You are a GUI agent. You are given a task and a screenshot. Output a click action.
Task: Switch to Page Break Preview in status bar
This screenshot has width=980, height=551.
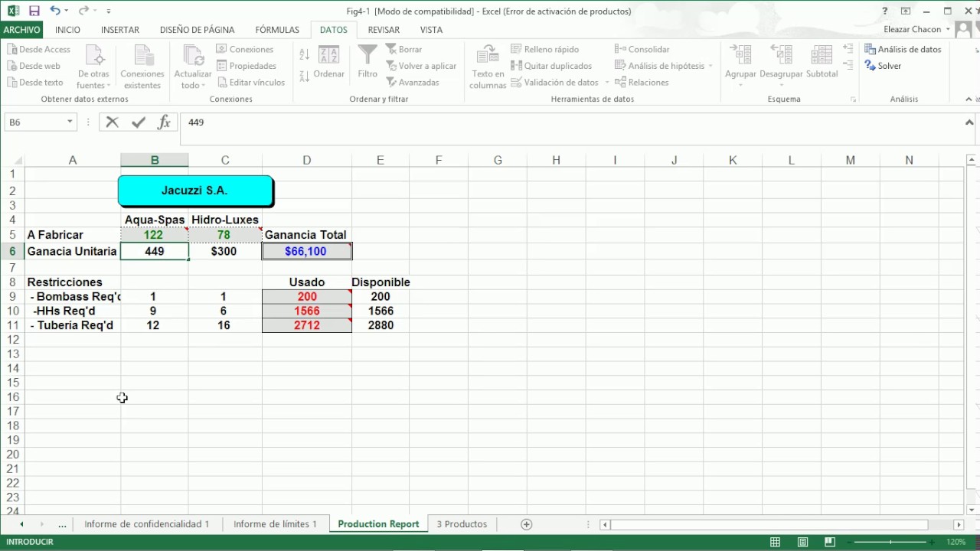pos(829,542)
